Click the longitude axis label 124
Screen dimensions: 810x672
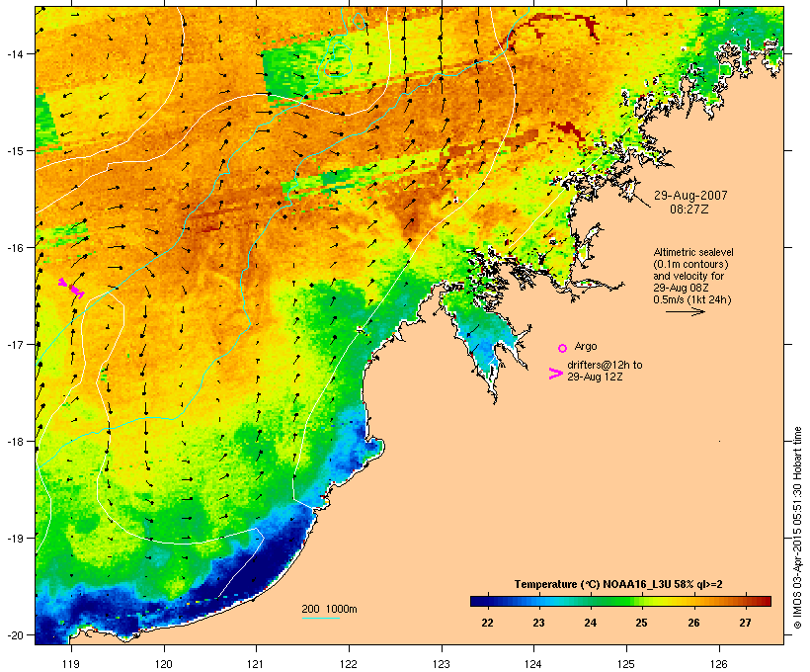(x=534, y=664)
